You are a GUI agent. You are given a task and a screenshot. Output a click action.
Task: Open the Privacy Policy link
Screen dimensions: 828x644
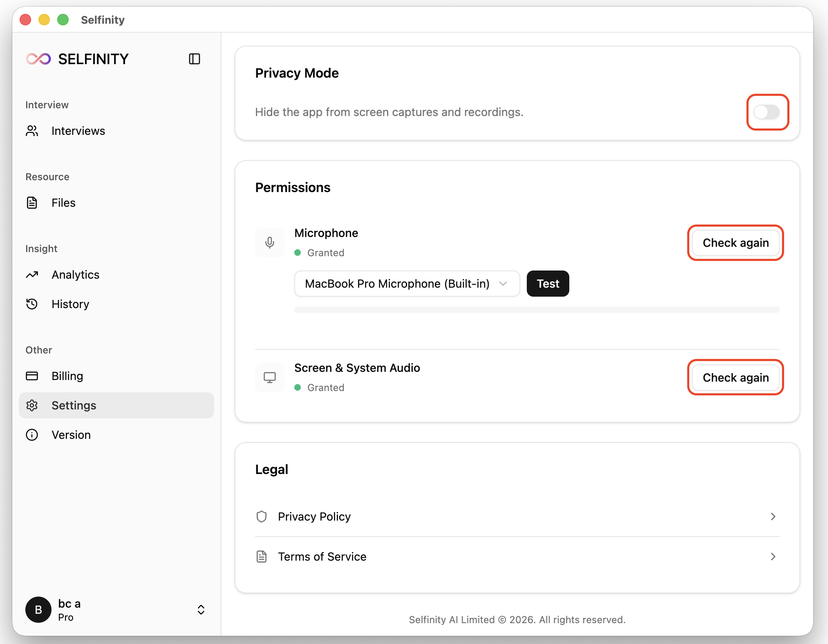click(x=517, y=517)
